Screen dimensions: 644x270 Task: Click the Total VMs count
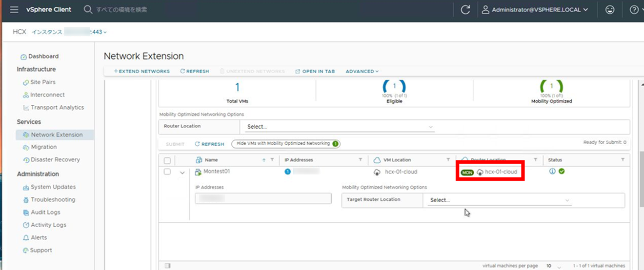click(x=238, y=88)
